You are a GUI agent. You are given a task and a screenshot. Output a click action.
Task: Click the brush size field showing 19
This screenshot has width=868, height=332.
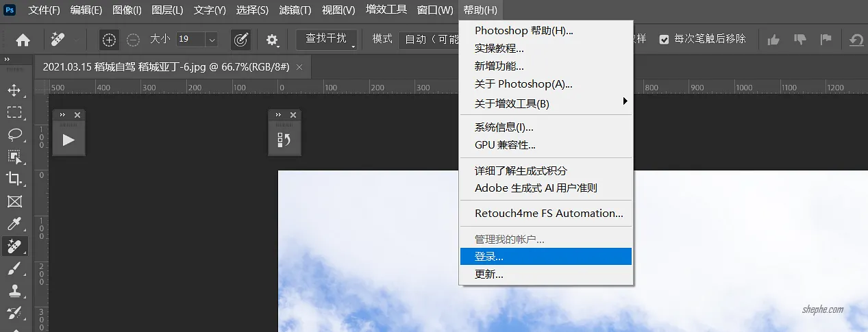click(x=190, y=40)
